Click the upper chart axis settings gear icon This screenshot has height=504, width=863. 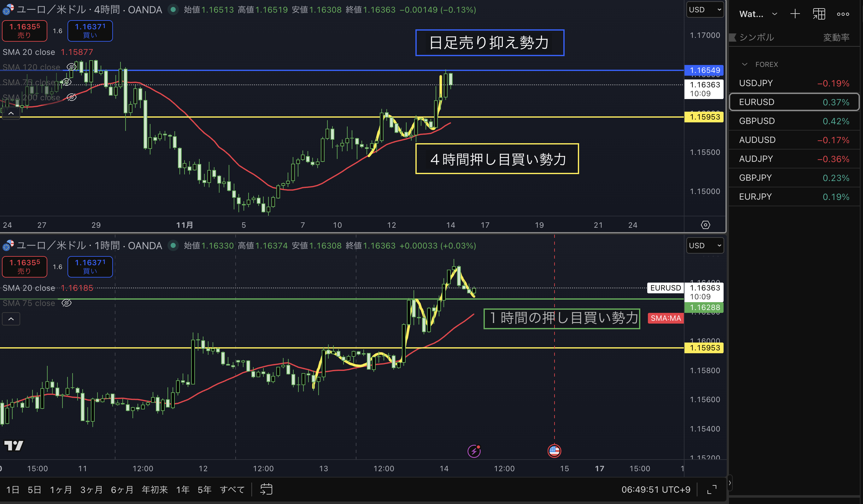pos(705,225)
